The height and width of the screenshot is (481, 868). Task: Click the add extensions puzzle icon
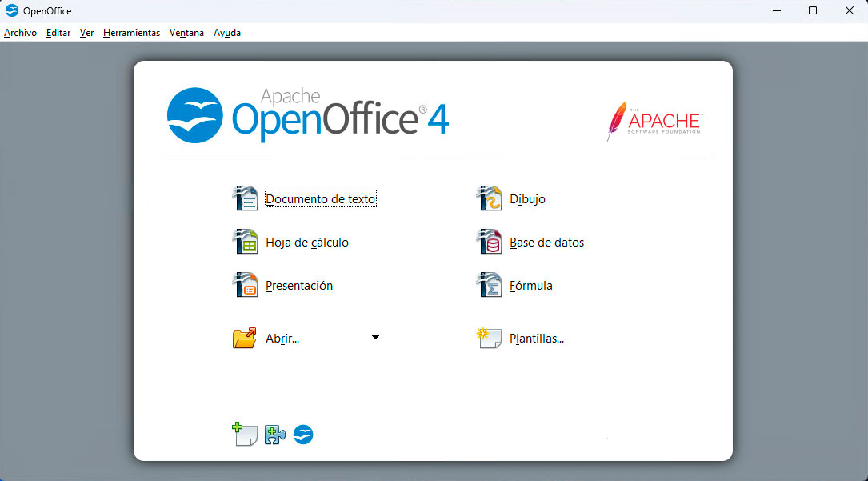(x=275, y=435)
